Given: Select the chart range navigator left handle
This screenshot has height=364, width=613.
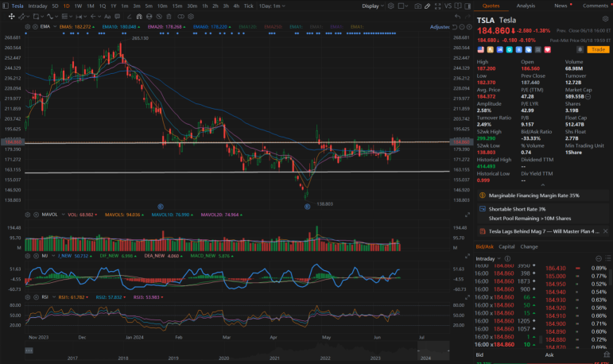Looking at the screenshot, I should click(x=418, y=350).
